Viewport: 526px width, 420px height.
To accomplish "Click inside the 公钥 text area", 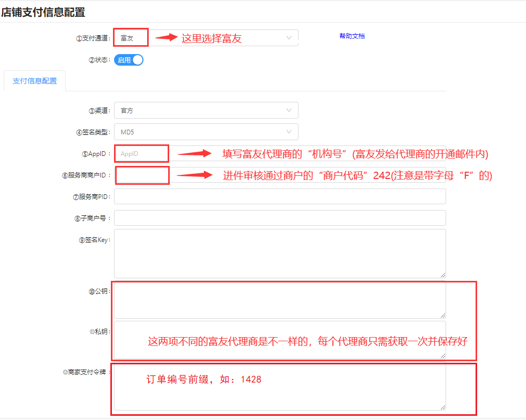I will [x=280, y=300].
